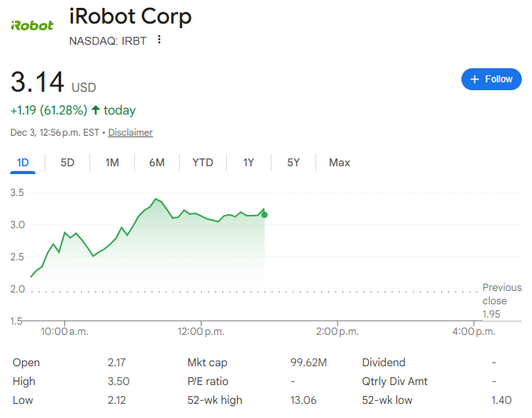Click the plus icon on Follow
This screenshot has width=532, height=418.
tap(474, 79)
